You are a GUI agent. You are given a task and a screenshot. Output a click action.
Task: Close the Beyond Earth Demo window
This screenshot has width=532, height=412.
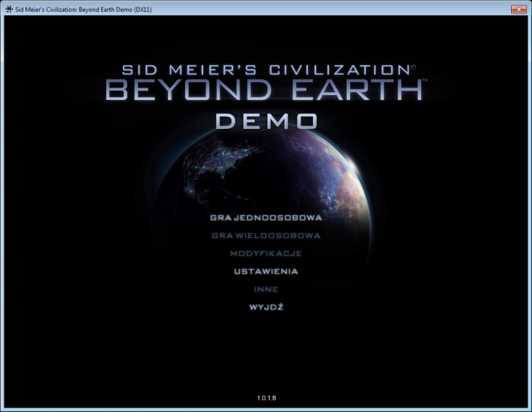(x=519, y=10)
